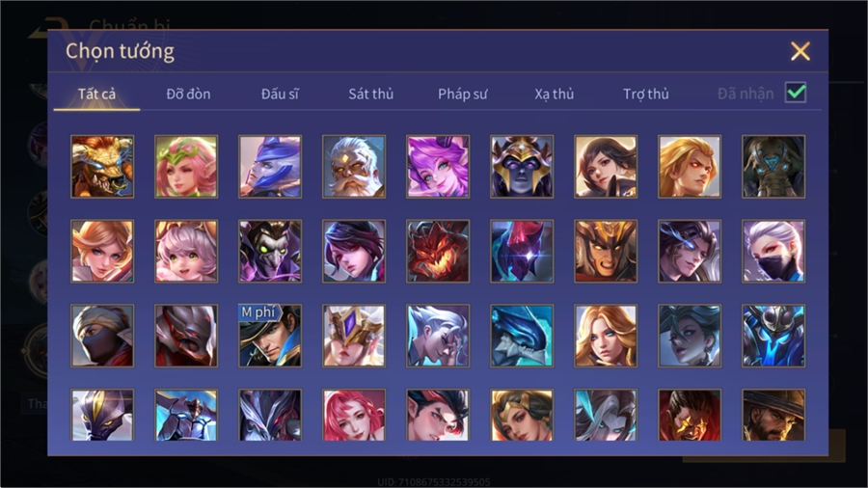868x488 pixels.
Task: Pick the pink flower-crowned elf hero
Action: [186, 167]
